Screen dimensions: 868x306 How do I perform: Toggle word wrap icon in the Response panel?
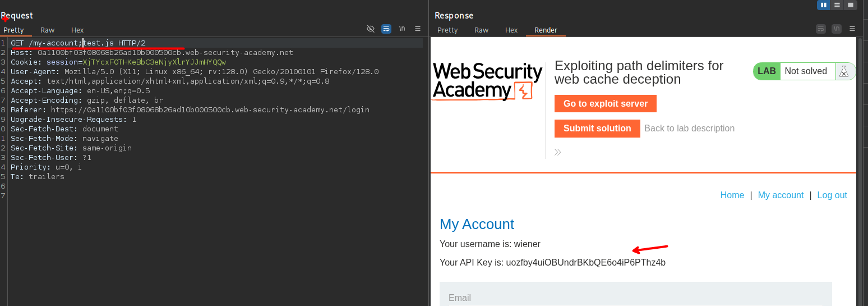(x=821, y=29)
